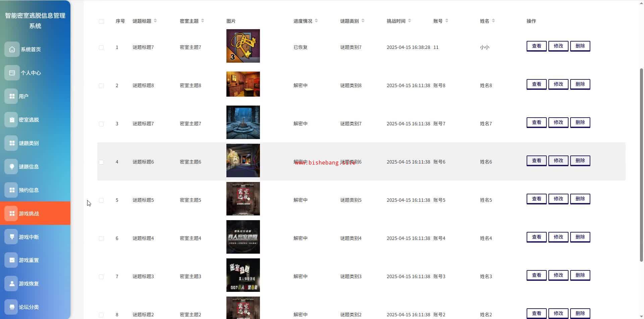Select the 用户 grid icon

coord(11,96)
